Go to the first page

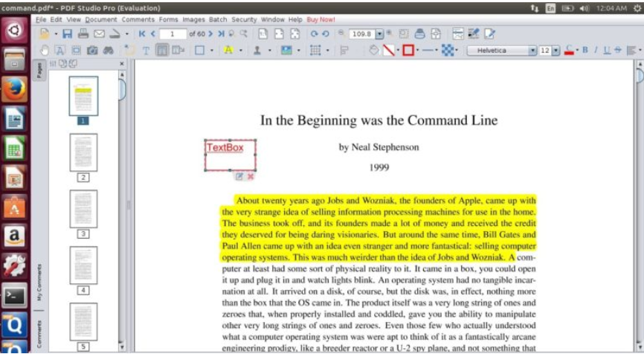[142, 33]
